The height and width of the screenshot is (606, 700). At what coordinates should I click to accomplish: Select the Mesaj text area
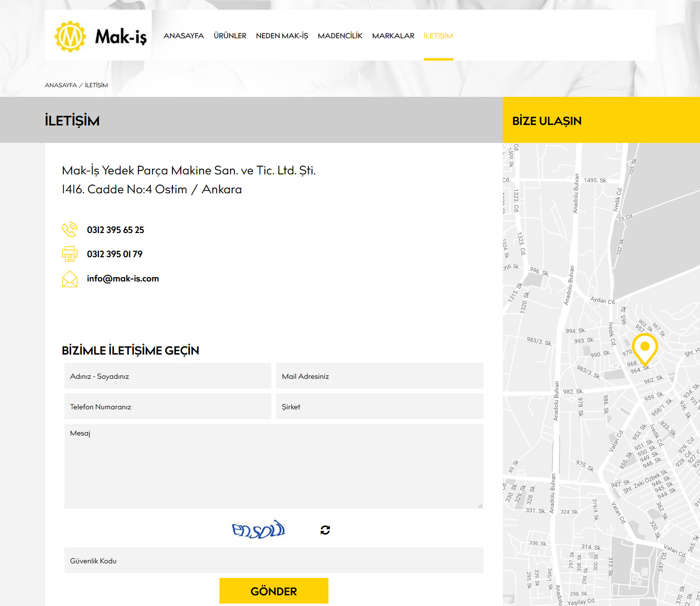(x=274, y=466)
